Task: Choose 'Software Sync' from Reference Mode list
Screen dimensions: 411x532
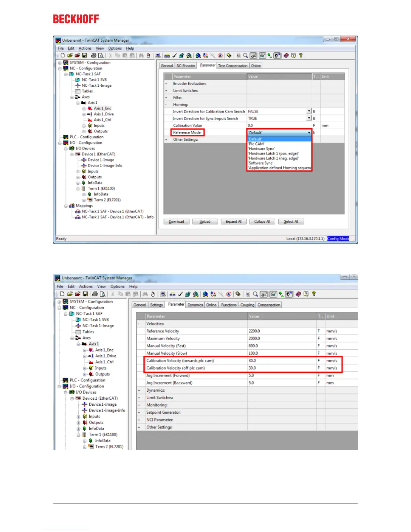Action: point(261,163)
